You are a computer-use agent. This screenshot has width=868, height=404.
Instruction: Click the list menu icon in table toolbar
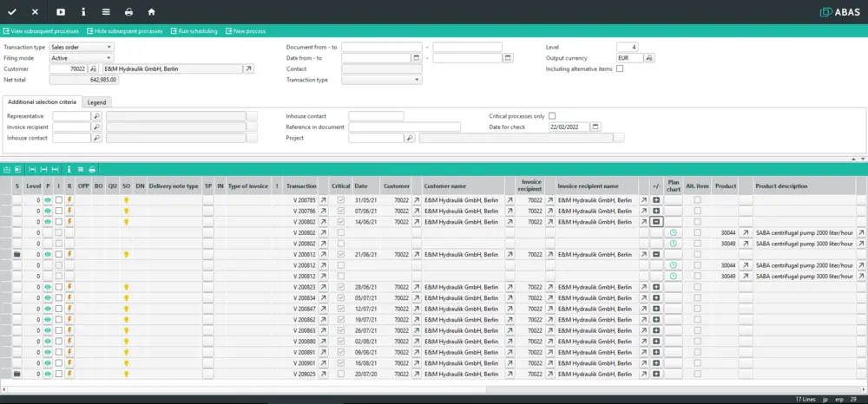(x=80, y=169)
